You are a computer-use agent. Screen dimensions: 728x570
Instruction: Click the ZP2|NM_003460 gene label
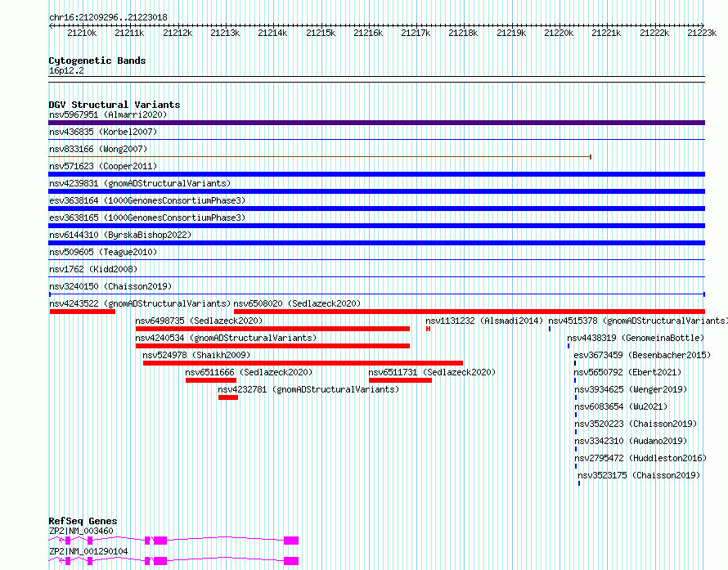(x=81, y=531)
